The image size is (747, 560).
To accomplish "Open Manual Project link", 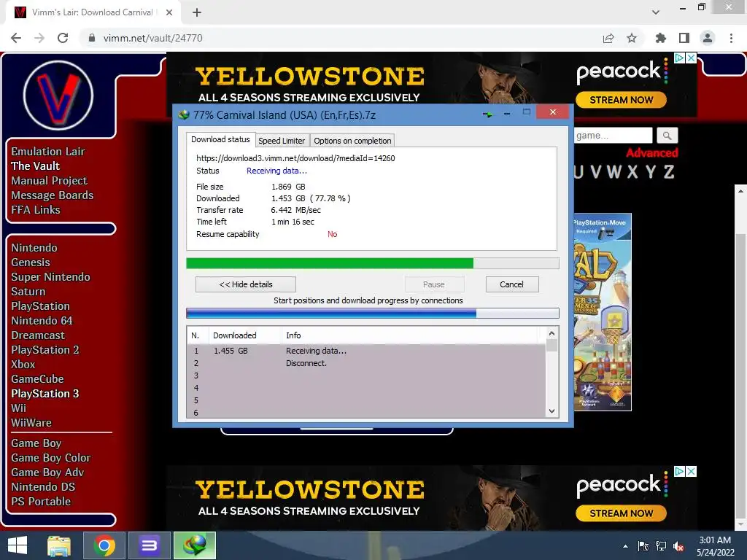I will [49, 181].
